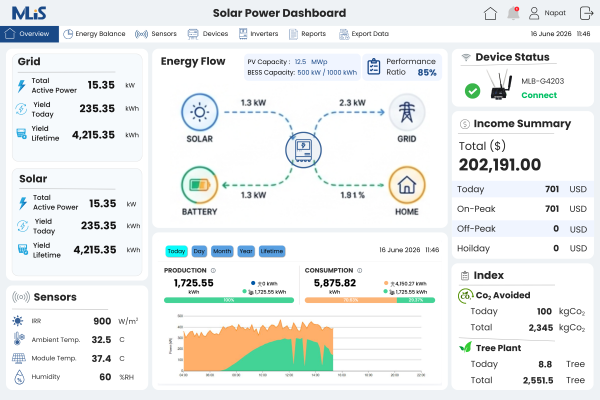Viewport: 600px width, 400px height.
Task: Open the Napat user profile icon
Action: tap(534, 13)
